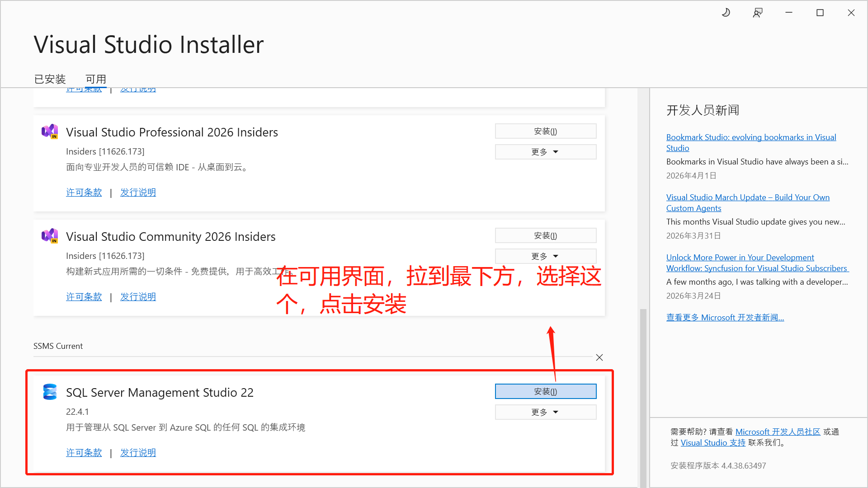Install SQL Server Management Studio 22
Image resolution: width=868 pixels, height=488 pixels.
pyautogui.click(x=545, y=391)
